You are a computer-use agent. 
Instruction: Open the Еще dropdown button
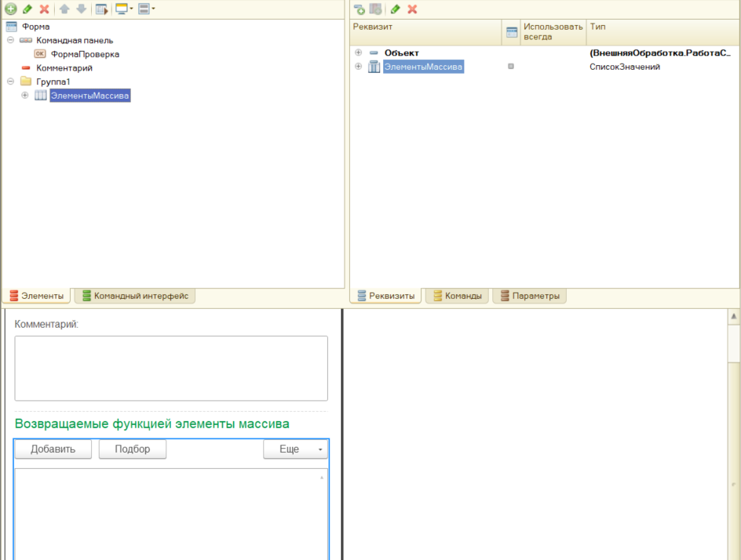(295, 449)
